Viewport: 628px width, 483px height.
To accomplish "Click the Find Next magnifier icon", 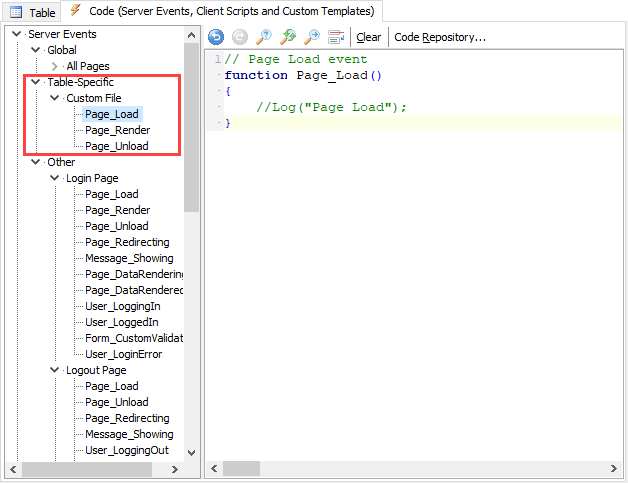I will (312, 37).
